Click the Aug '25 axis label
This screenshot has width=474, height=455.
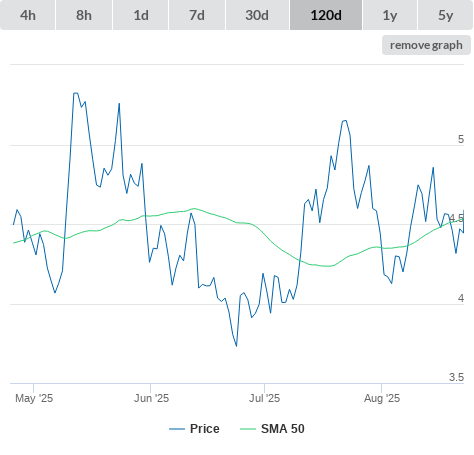pos(382,398)
